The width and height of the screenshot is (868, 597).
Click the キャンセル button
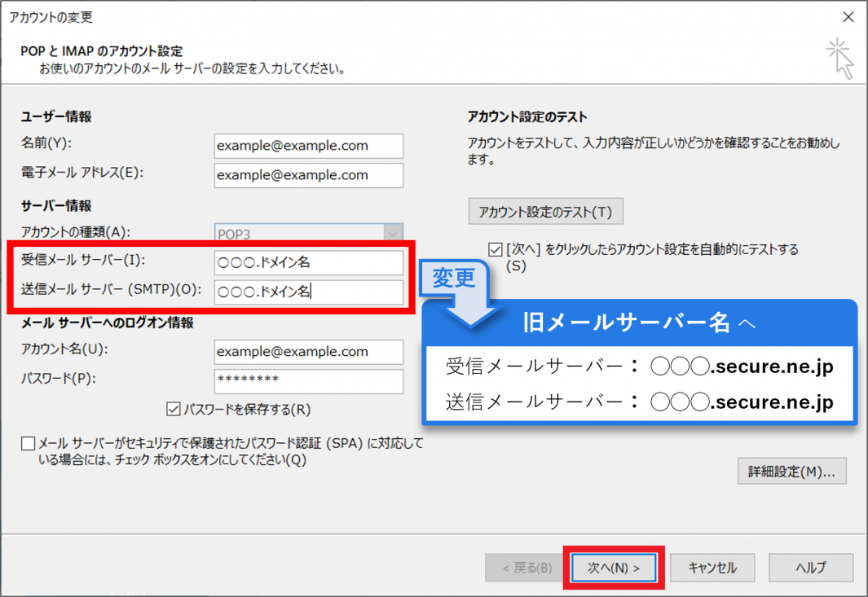(x=712, y=568)
